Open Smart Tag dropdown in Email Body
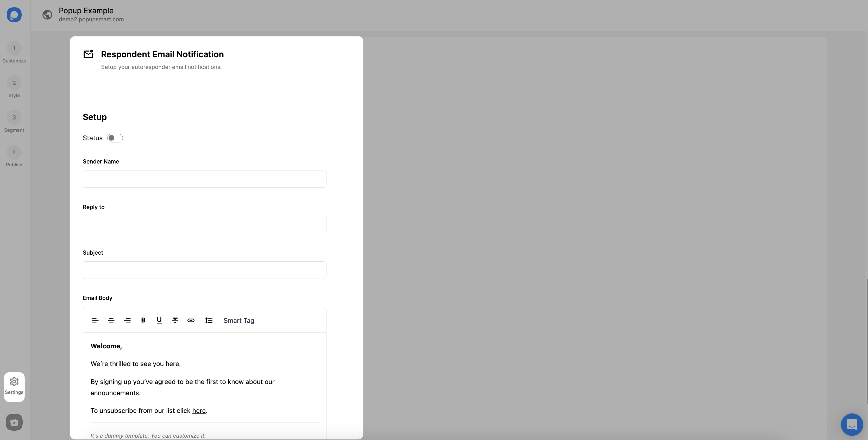This screenshot has width=868, height=440. [238, 320]
